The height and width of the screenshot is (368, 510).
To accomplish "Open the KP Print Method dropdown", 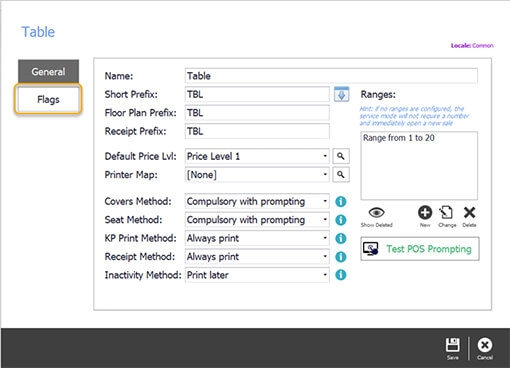I will coord(325,238).
